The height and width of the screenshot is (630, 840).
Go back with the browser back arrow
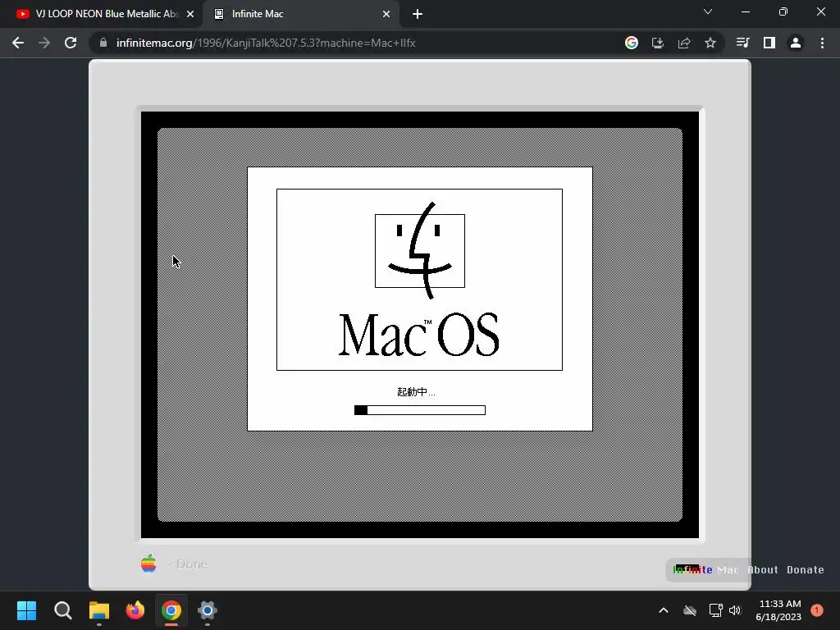click(18, 43)
